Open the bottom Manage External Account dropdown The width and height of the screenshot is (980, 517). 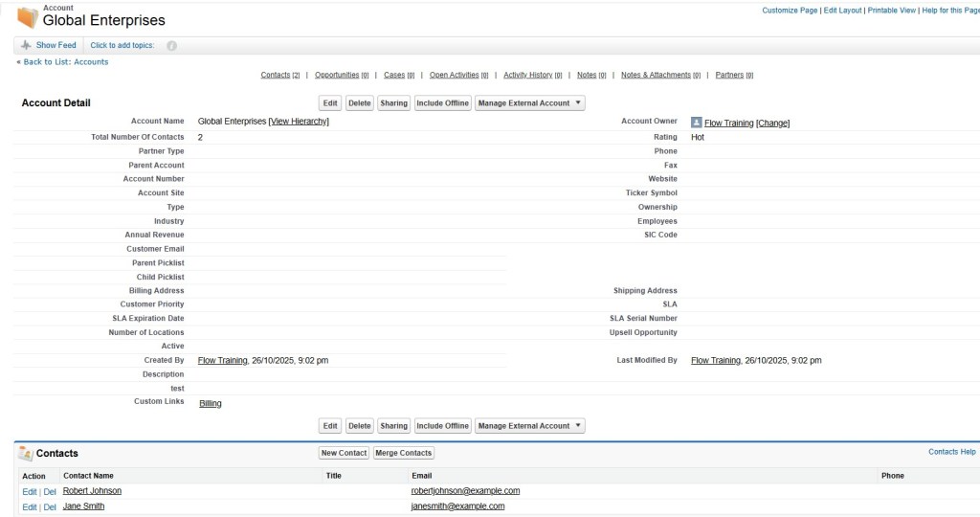click(x=529, y=426)
